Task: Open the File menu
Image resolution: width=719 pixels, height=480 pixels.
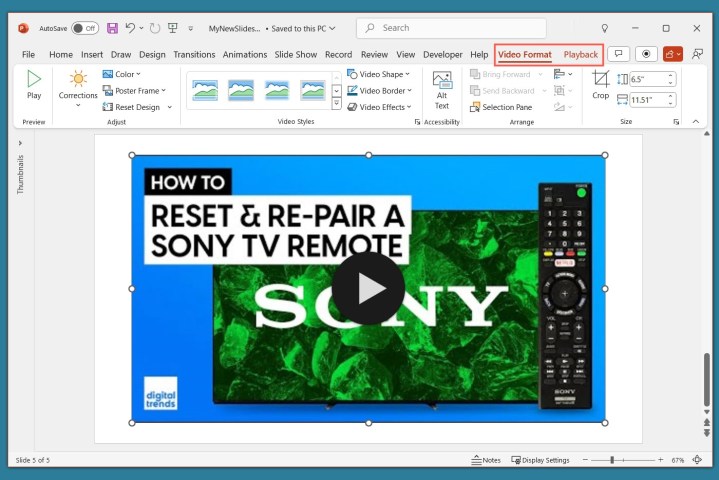Action: (28, 55)
